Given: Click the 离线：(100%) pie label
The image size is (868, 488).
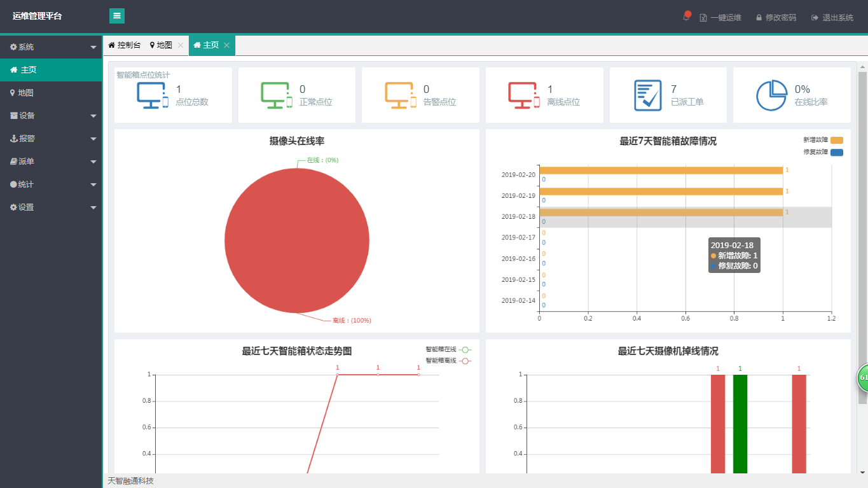Looking at the screenshot, I should point(352,321).
